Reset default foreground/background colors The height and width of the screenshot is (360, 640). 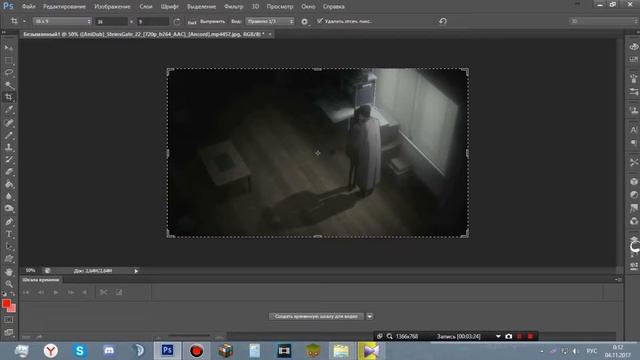tap(4, 294)
